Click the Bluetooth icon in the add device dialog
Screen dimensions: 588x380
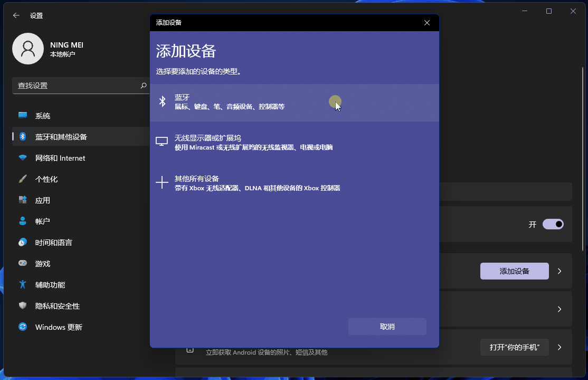tap(163, 101)
